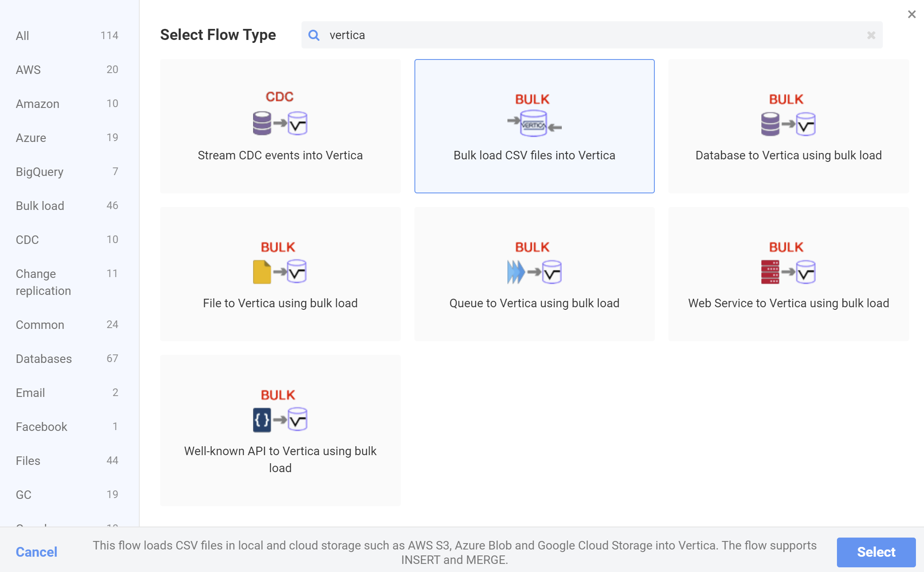Viewport: 924px width, 572px height.
Task: Choose the Well-known API to Vertica icon
Action: pyautogui.click(x=280, y=419)
